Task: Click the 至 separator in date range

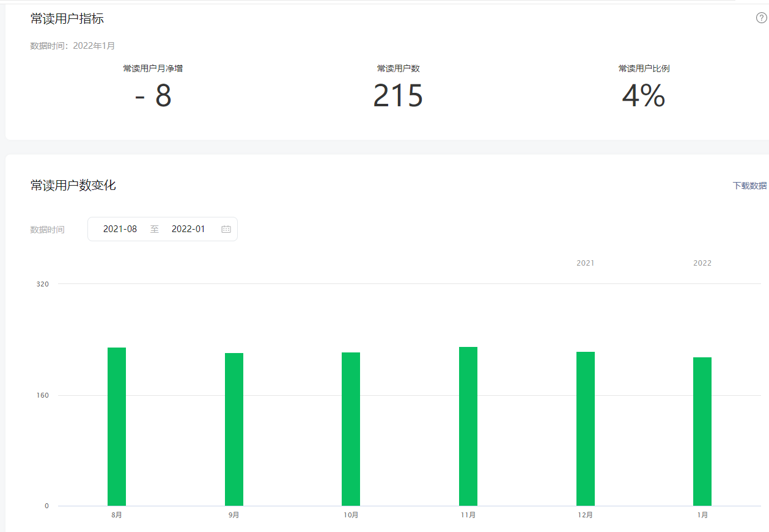Action: pyautogui.click(x=155, y=229)
